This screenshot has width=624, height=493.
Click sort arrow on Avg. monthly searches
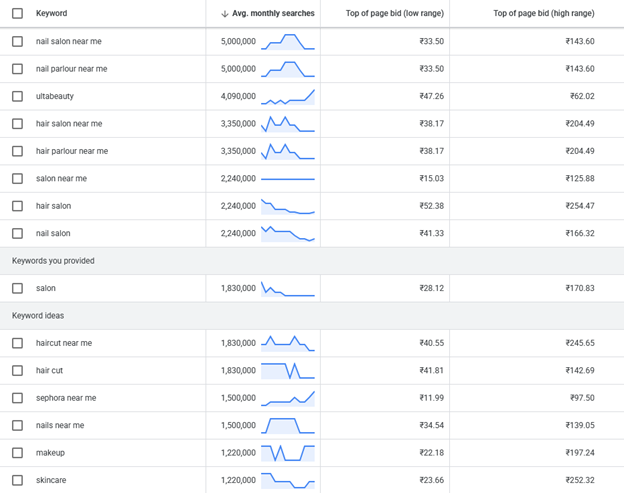(225, 14)
